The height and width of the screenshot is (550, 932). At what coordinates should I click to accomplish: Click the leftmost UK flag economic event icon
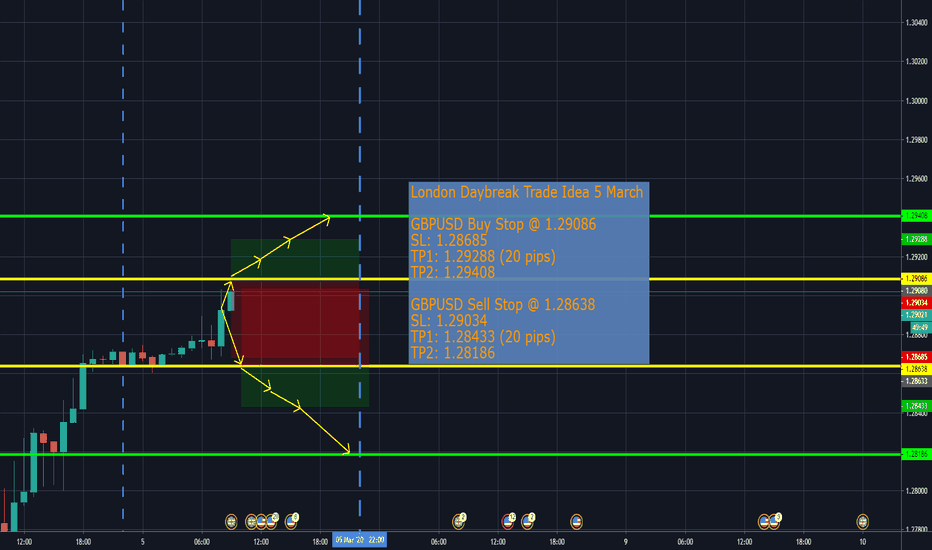tap(231, 520)
